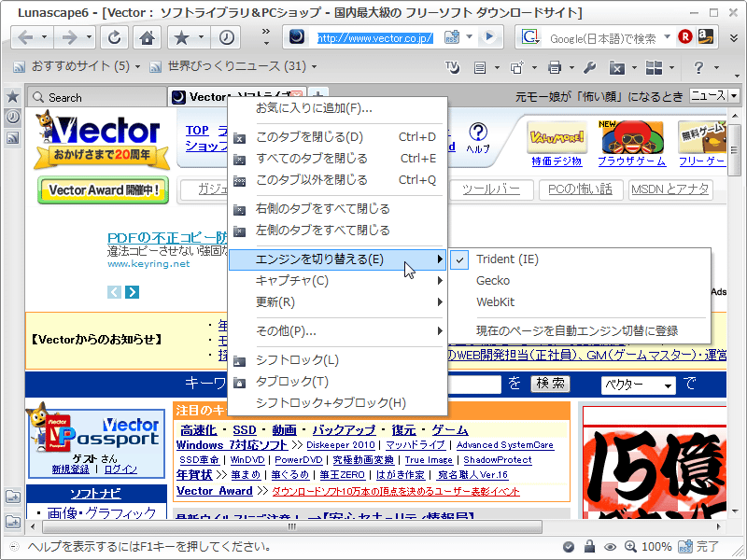Click the address bar URL field
The height and width of the screenshot is (560, 747).
pos(375,37)
